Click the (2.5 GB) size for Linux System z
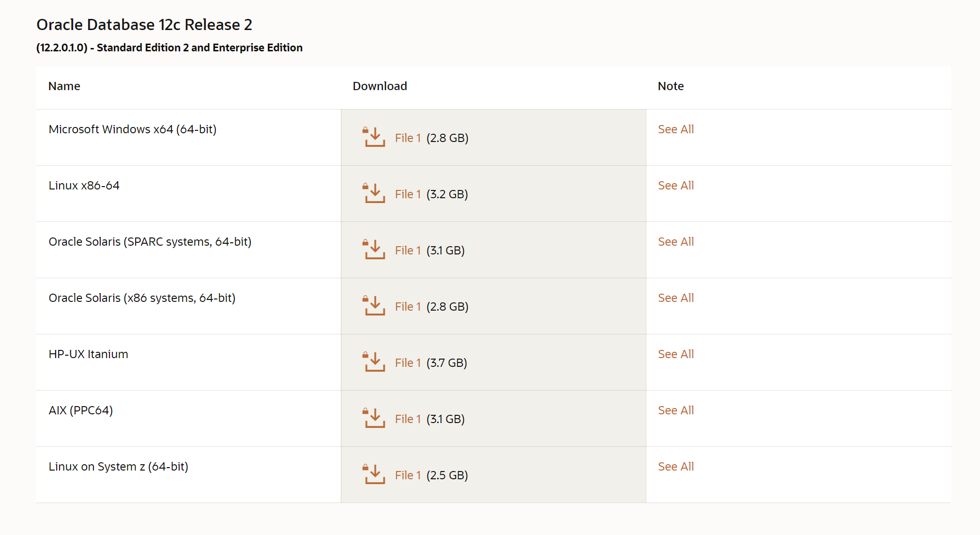Screen dimensions: 980x535 pos(447,475)
